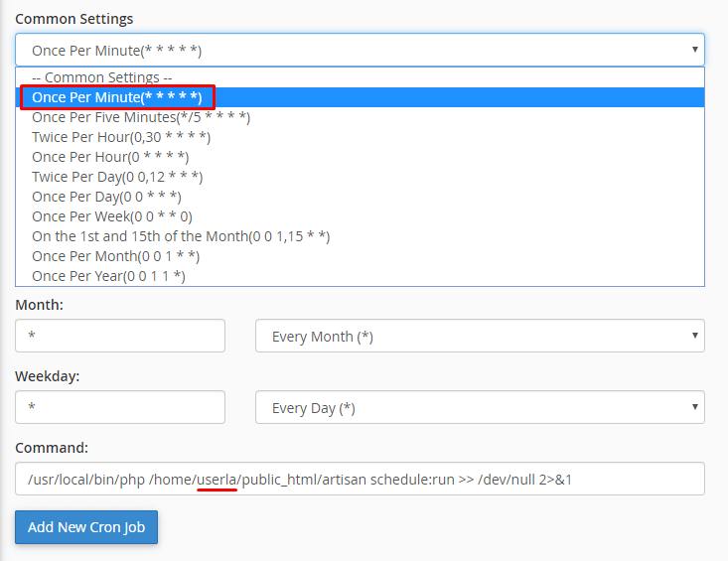Click the Add New Cron Job button
Image resolution: width=728 pixels, height=561 pixels.
click(86, 527)
